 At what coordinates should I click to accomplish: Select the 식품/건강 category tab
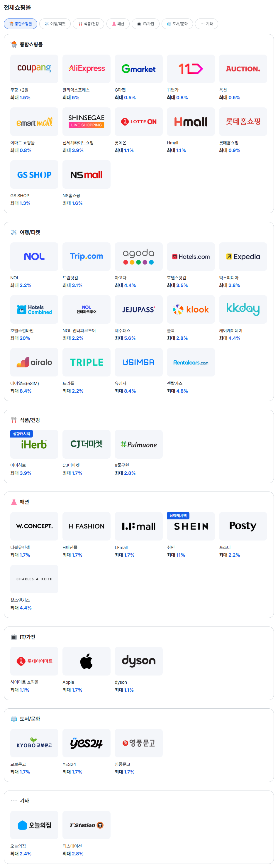pos(89,24)
